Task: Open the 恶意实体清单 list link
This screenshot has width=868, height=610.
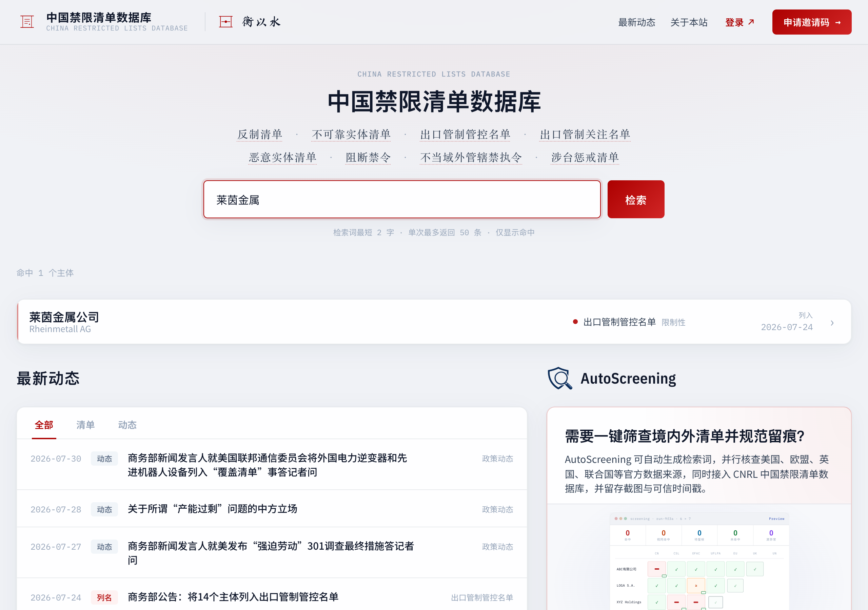Action: (x=283, y=158)
